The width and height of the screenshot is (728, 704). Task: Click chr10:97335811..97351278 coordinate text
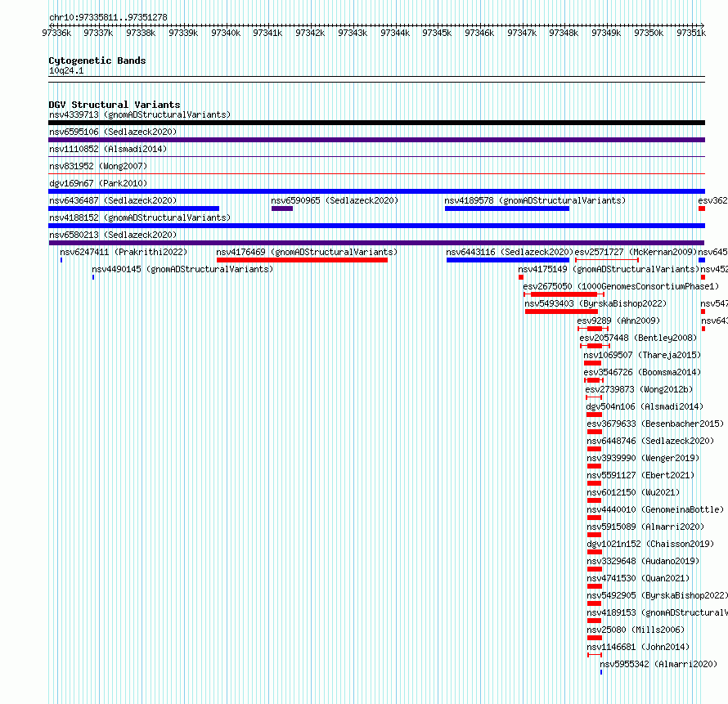[x=108, y=17]
